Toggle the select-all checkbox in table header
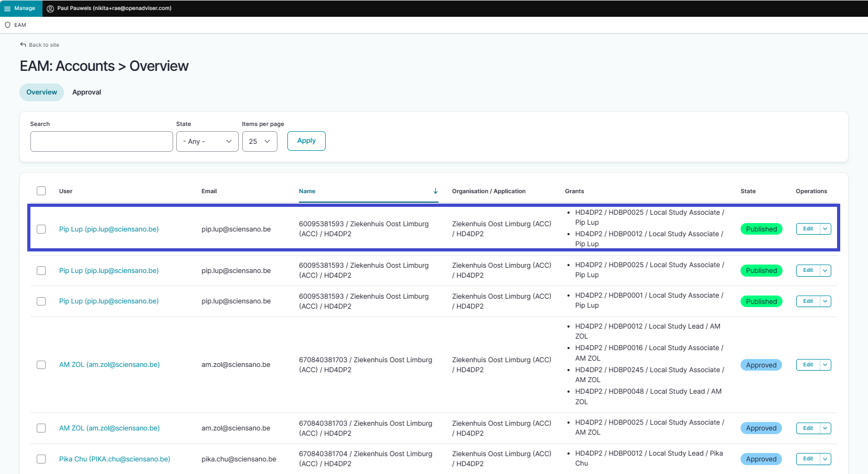Screen dimensions: 868x474 pyautogui.click(x=41, y=191)
